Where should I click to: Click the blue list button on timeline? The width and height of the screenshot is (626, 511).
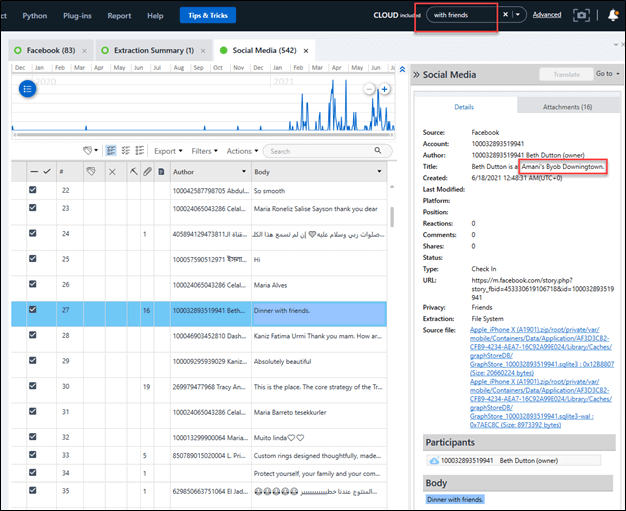click(x=29, y=88)
